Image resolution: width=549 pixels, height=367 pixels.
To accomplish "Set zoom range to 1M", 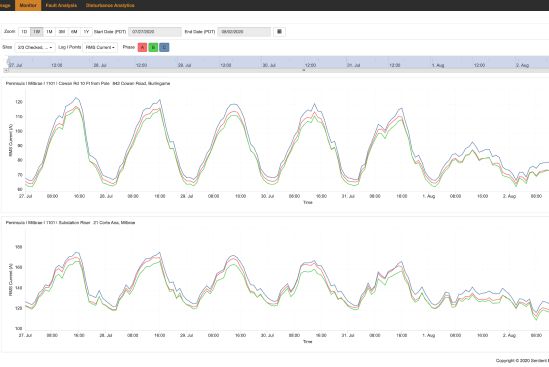I will (x=49, y=32).
